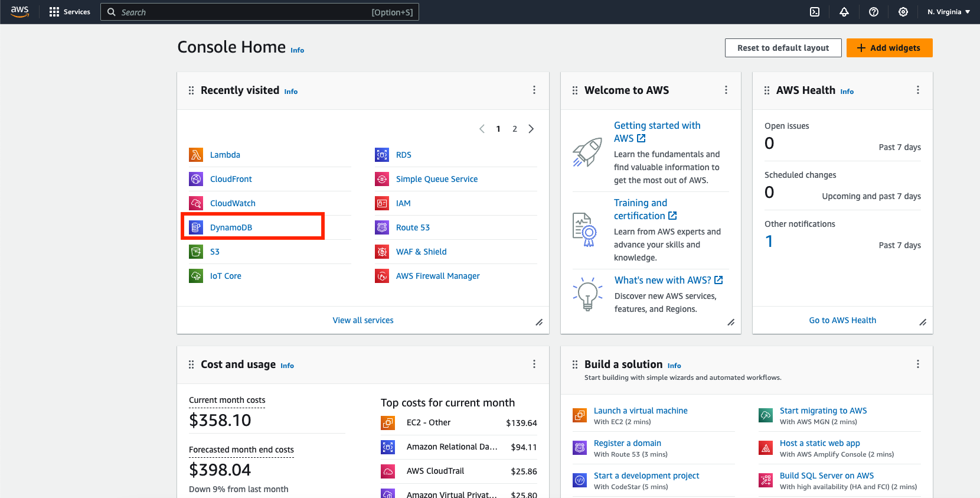Select page 1 of Recently visited
This screenshot has width=980, height=498.
pyautogui.click(x=498, y=129)
